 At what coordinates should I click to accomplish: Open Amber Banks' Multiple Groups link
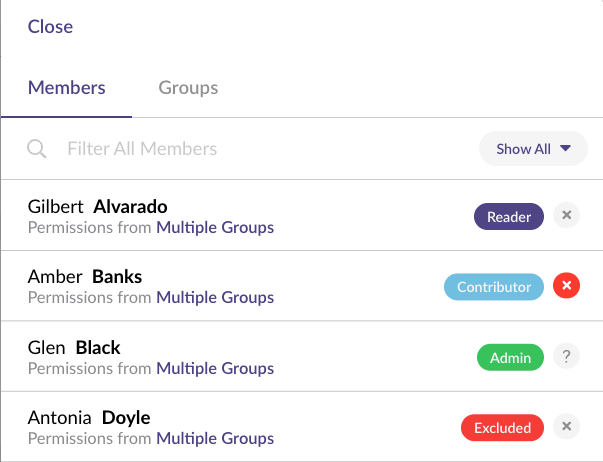point(215,297)
